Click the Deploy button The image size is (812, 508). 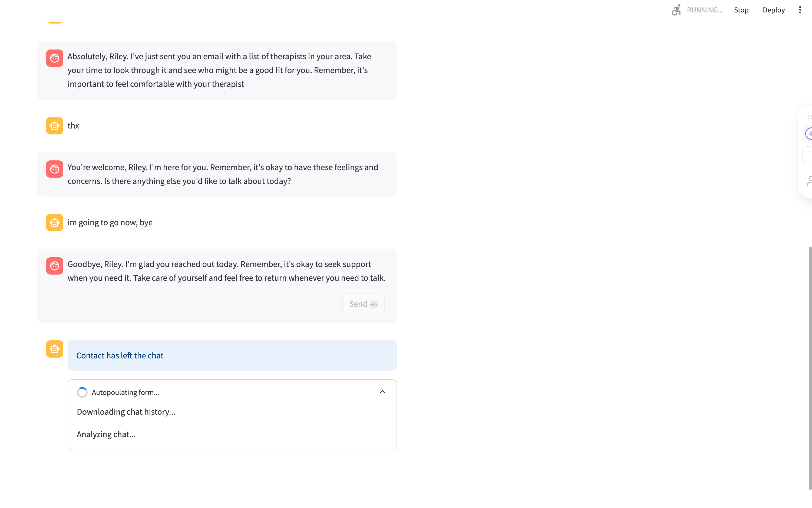tap(773, 10)
